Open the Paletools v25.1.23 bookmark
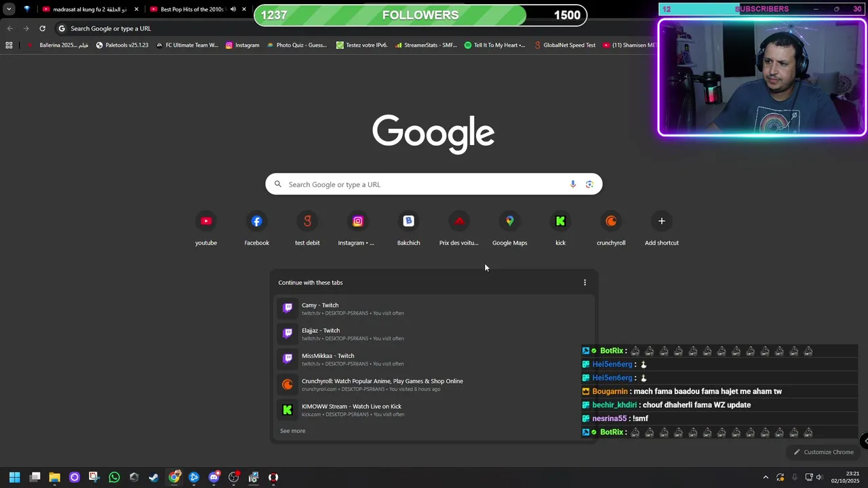The width and height of the screenshot is (868, 488). [122, 45]
